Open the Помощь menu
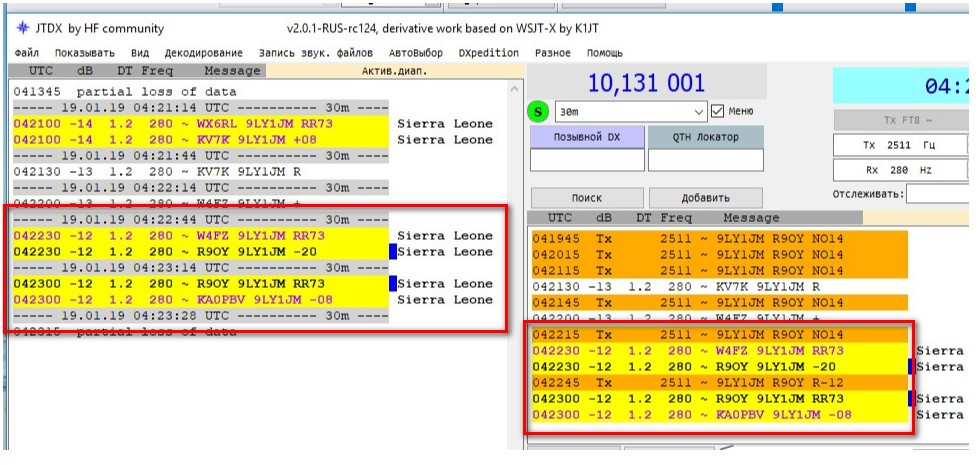 (x=604, y=52)
